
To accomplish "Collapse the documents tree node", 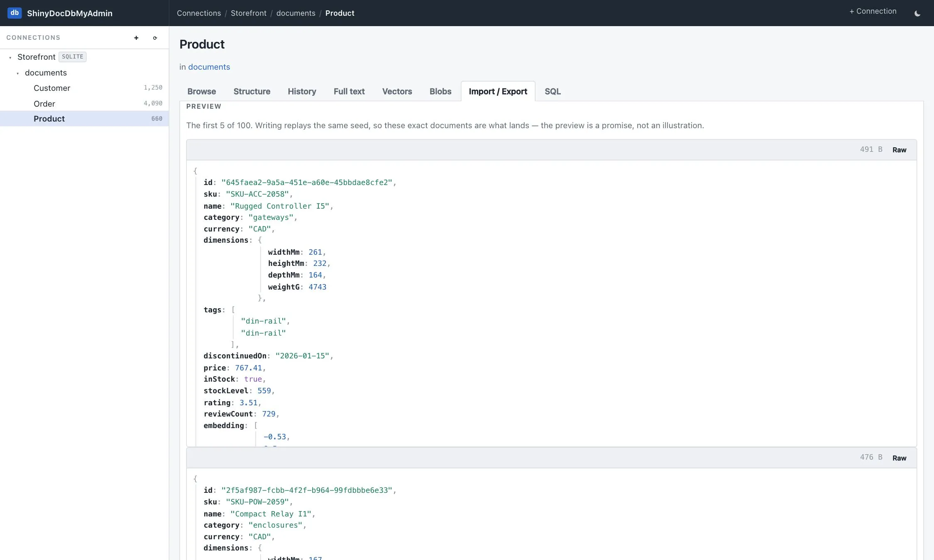I will tap(18, 73).
